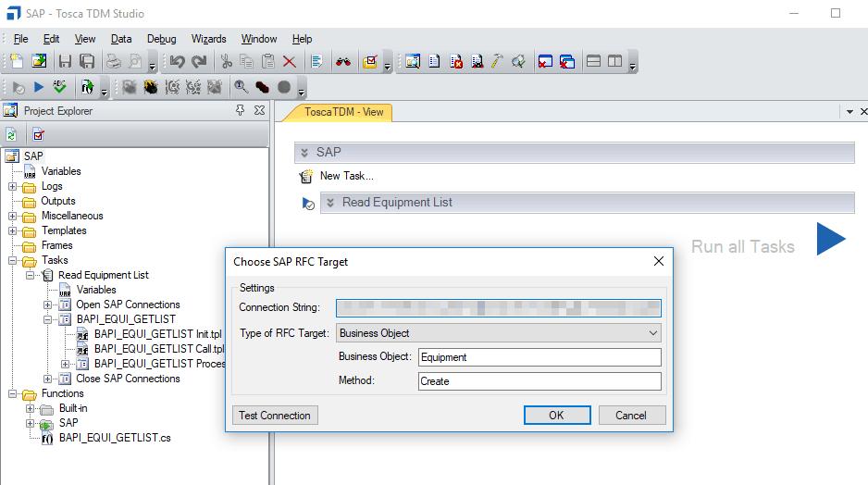
Task: Collapse the SAP section header chevron
Action: pos(304,153)
